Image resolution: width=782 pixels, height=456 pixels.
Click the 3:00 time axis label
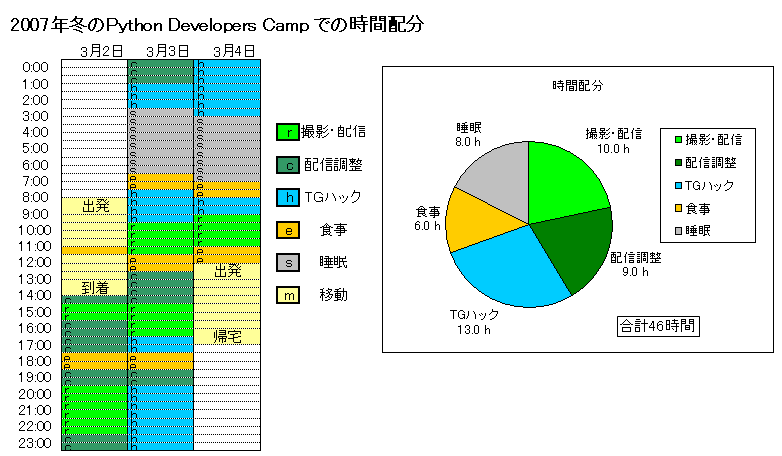click(35, 116)
